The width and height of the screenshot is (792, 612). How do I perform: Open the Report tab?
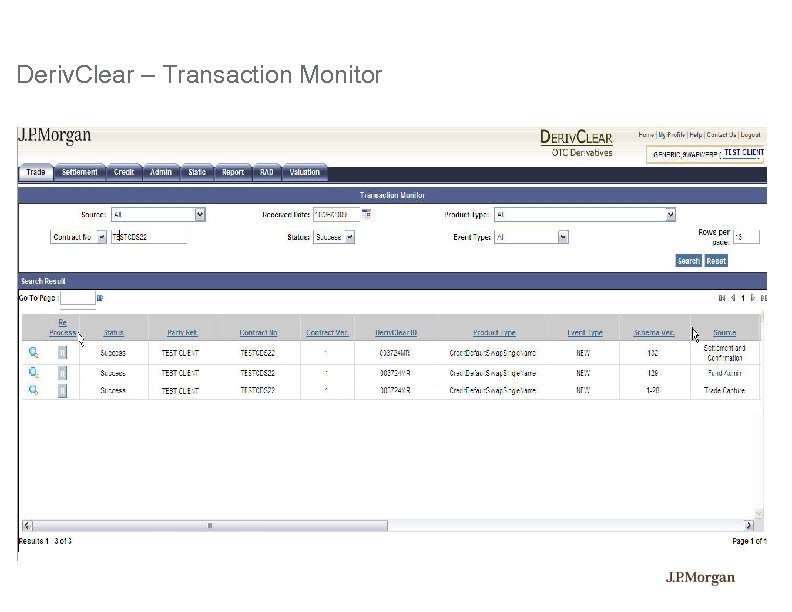click(x=233, y=172)
